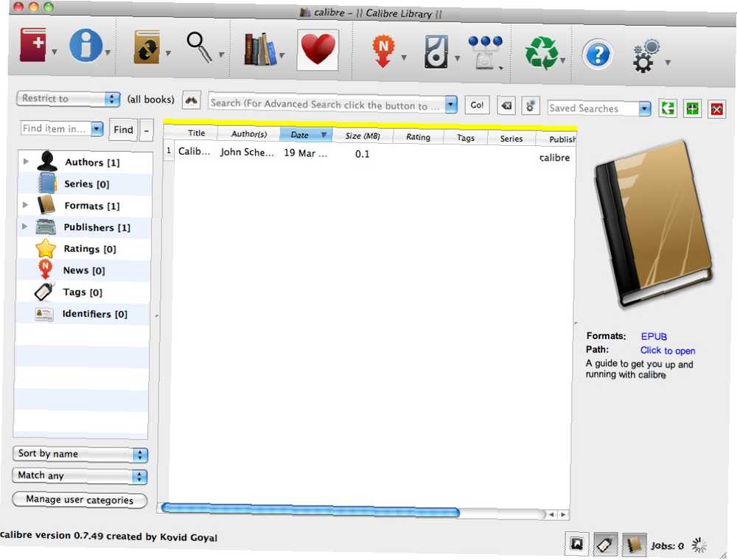Toggle the tag browser status bar button
The height and width of the screenshot is (560, 737).
605,545
